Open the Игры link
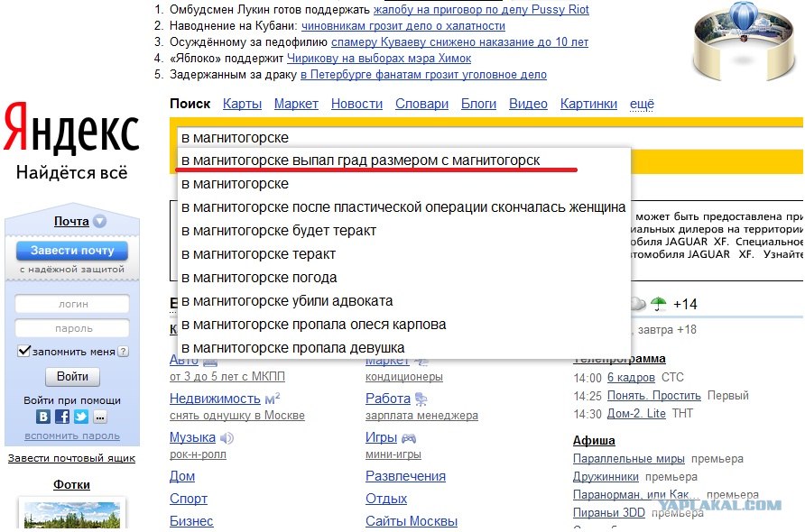 (382, 437)
